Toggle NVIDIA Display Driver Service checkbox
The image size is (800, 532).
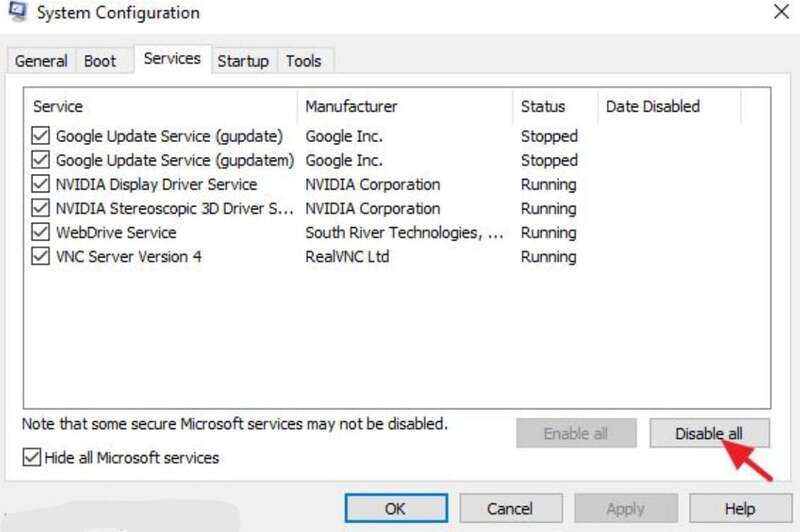(40, 184)
